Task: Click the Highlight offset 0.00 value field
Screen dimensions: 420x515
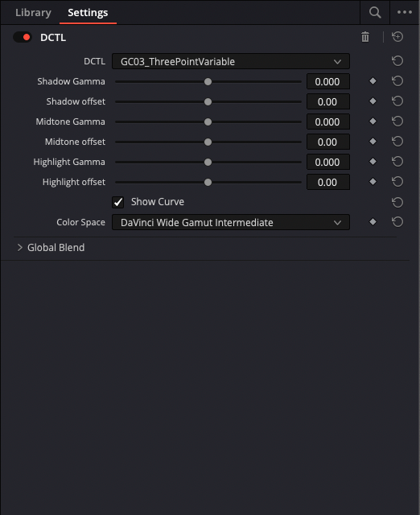Action: [x=328, y=183]
